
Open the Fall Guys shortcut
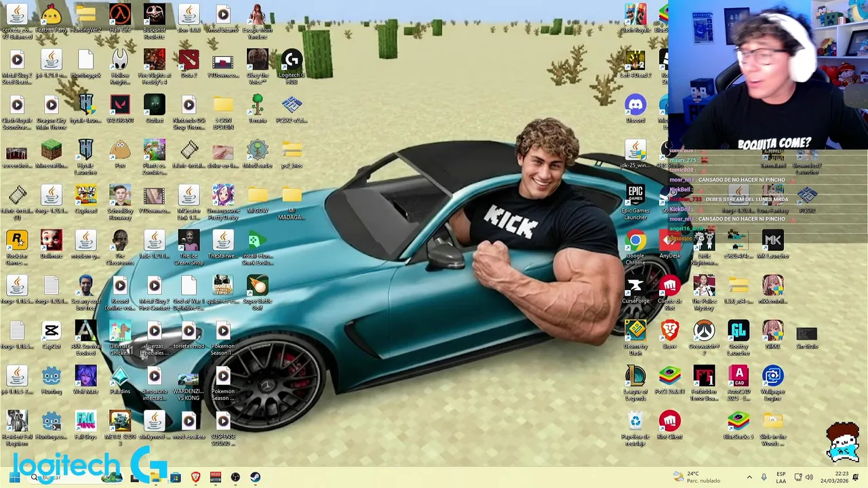(x=85, y=425)
